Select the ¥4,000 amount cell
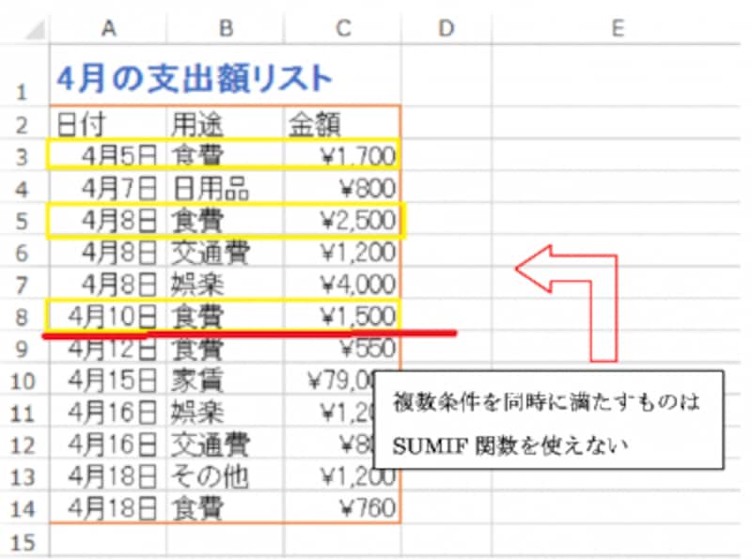752x560 pixels. tap(343, 284)
